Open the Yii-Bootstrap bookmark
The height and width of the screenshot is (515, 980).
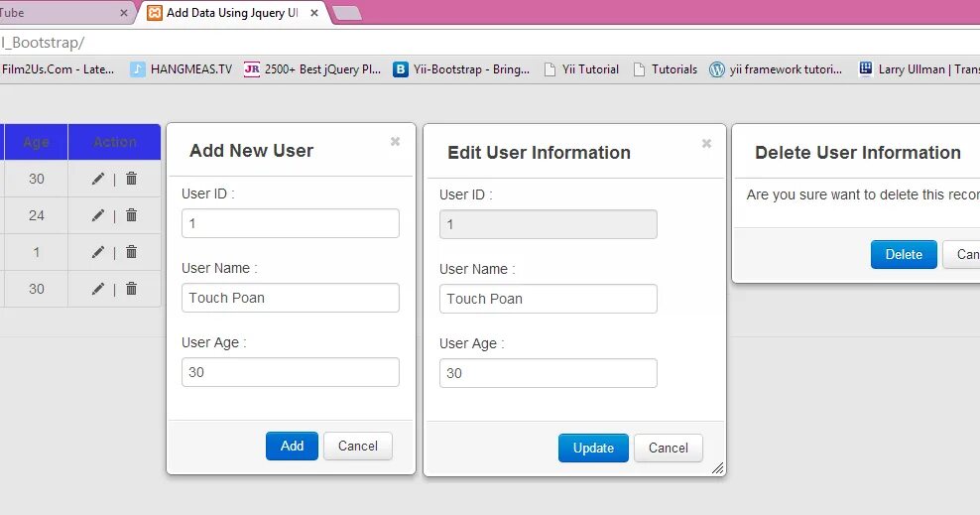pyautogui.click(x=461, y=69)
